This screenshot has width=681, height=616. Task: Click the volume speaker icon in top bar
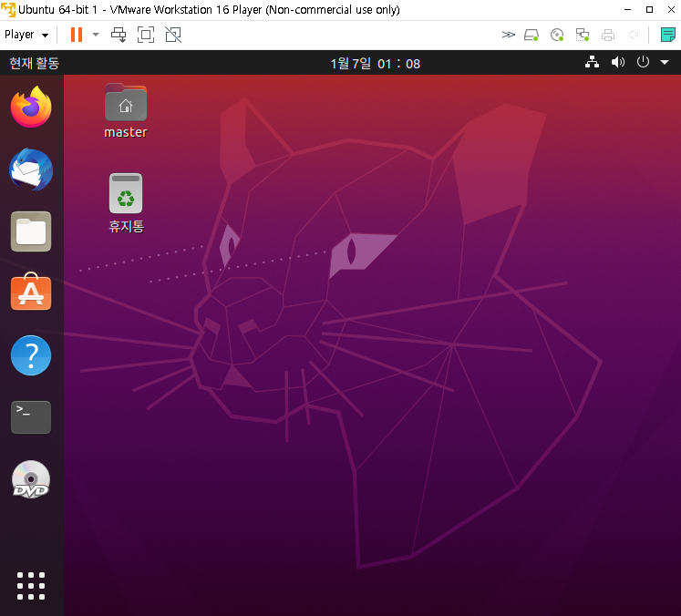pos(617,63)
